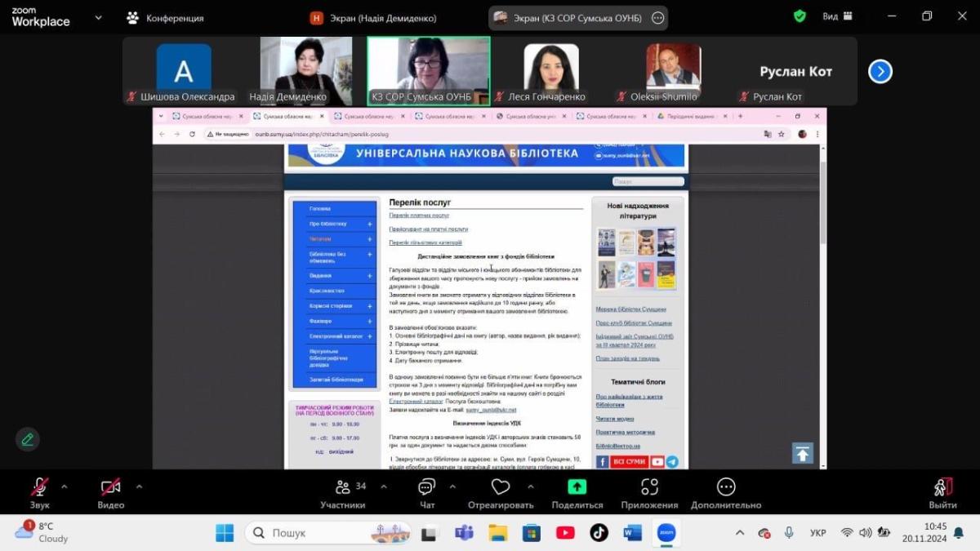Expand audio options arrow next to mute
This screenshot has height=551, width=980.
coord(65,487)
